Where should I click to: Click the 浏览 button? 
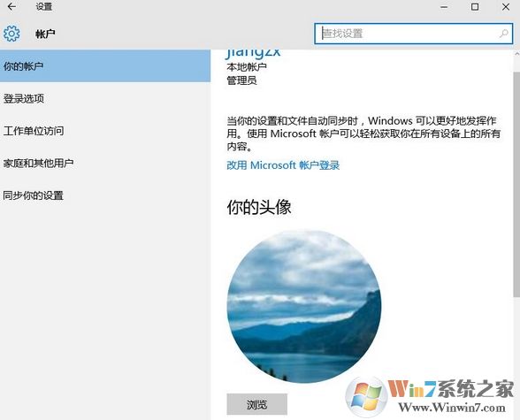[x=256, y=404]
